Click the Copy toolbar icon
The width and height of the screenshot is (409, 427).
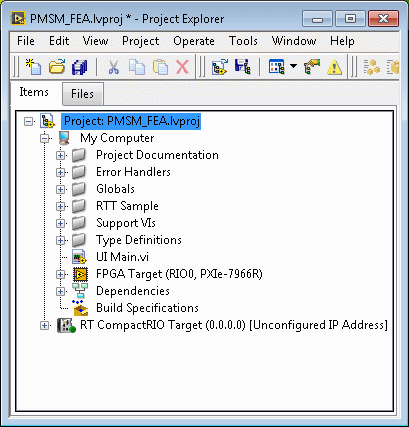pyautogui.click(x=137, y=67)
